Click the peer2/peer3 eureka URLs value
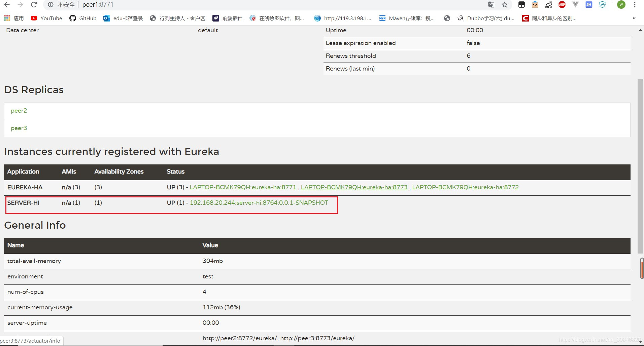 (278, 338)
